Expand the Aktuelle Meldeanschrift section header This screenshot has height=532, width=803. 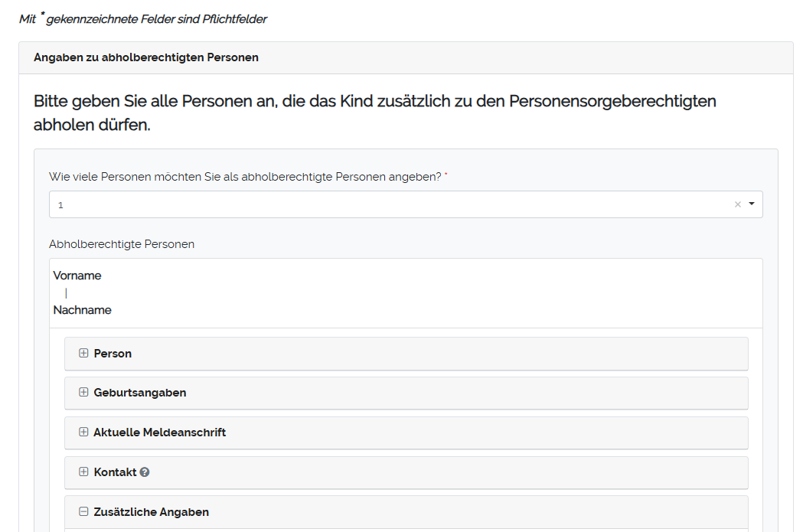point(406,432)
